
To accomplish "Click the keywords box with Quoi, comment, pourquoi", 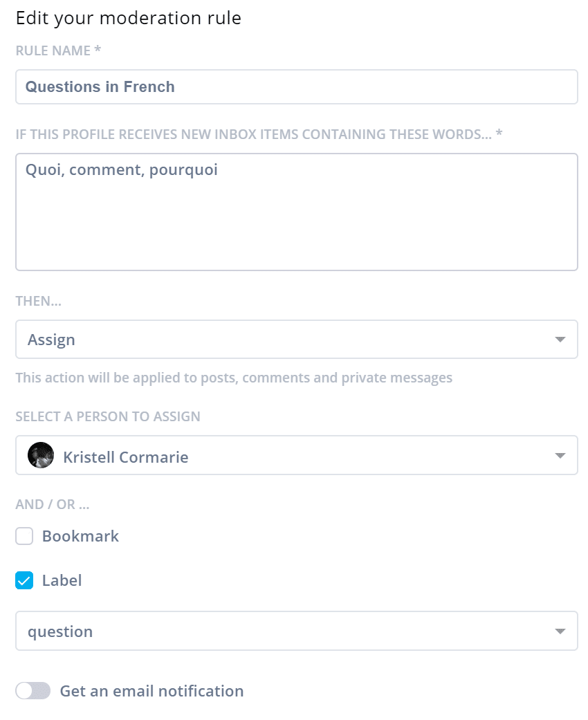I will [296, 212].
